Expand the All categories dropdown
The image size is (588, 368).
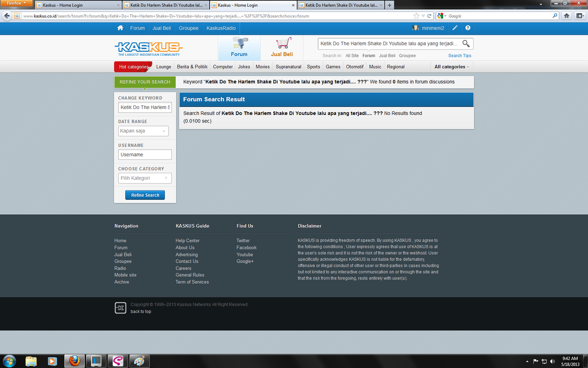(452, 67)
